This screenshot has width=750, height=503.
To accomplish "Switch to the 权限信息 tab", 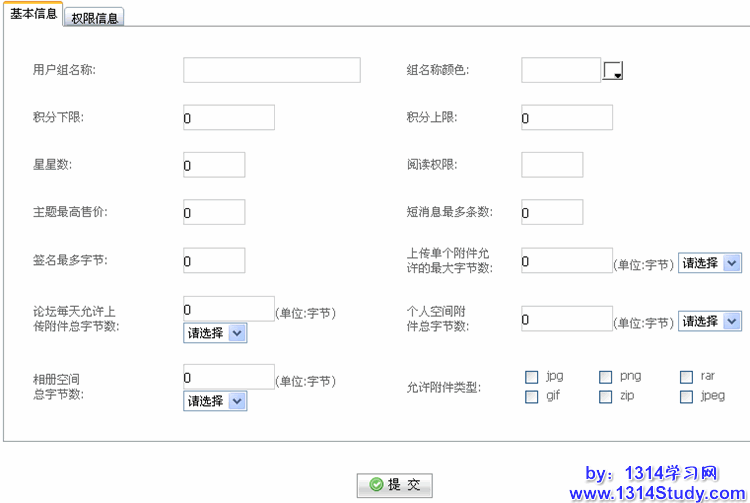I will pyautogui.click(x=96, y=18).
